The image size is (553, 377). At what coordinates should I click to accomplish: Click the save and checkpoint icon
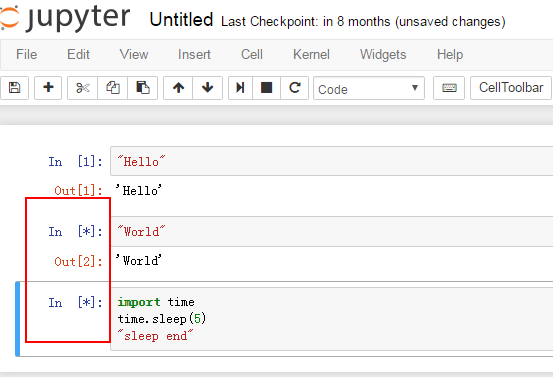coord(14,88)
